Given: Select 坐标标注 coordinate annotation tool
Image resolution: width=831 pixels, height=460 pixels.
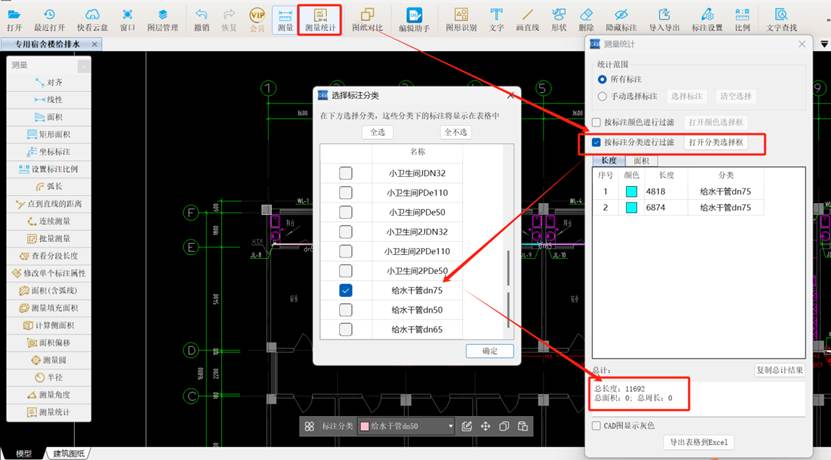Looking at the screenshot, I should tap(49, 152).
